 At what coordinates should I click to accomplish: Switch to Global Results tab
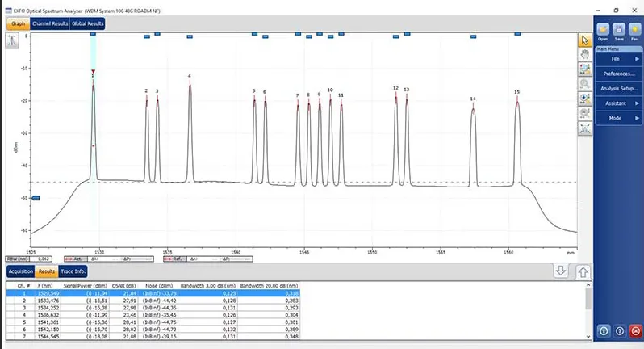[x=87, y=23]
